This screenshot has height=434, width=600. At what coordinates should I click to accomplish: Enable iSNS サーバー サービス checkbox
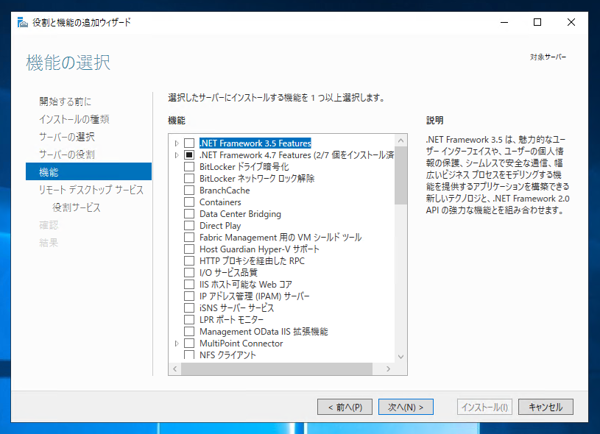point(189,308)
